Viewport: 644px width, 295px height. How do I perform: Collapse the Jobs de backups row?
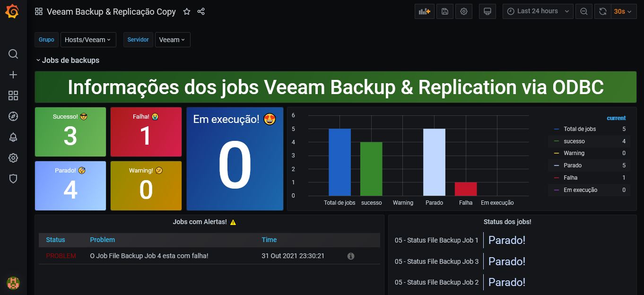point(68,60)
